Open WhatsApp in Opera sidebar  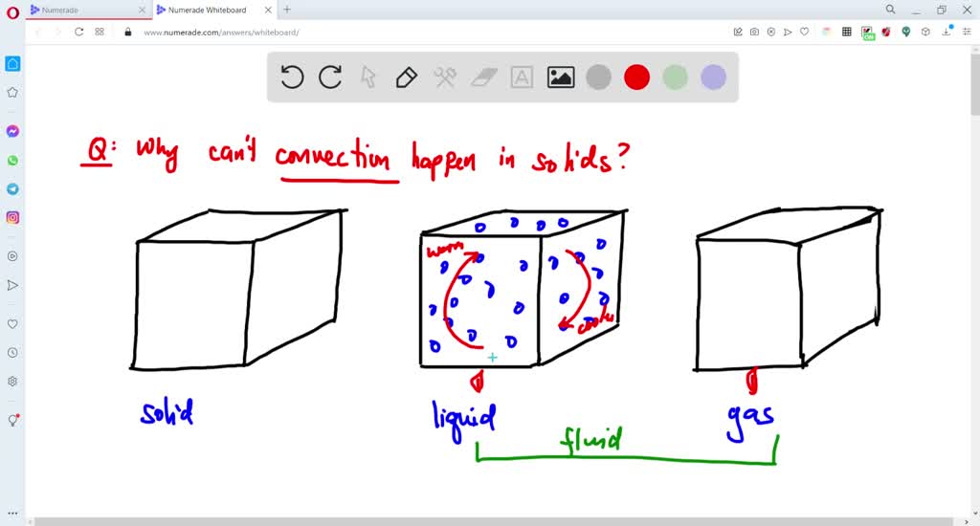point(12,160)
